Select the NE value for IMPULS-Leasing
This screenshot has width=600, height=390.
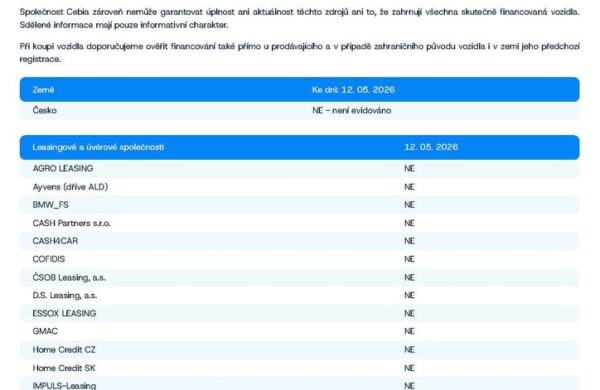click(409, 386)
